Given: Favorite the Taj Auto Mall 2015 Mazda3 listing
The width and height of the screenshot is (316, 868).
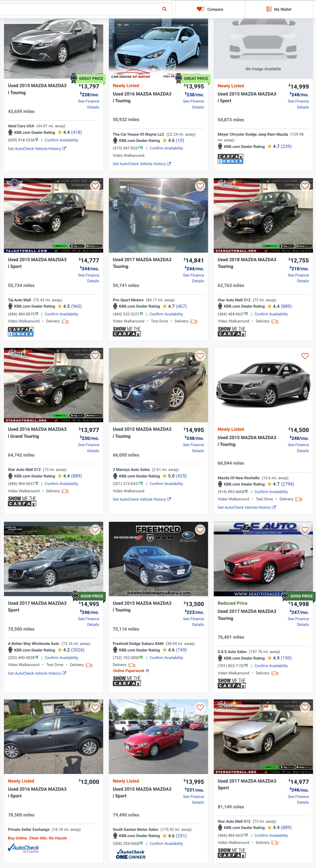Looking at the screenshot, I should (95, 186).
